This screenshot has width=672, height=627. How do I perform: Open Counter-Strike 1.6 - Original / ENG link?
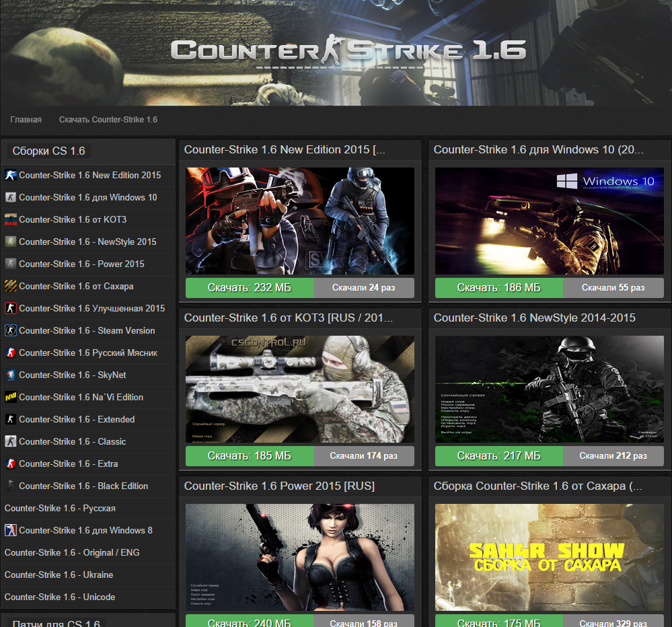(x=72, y=552)
